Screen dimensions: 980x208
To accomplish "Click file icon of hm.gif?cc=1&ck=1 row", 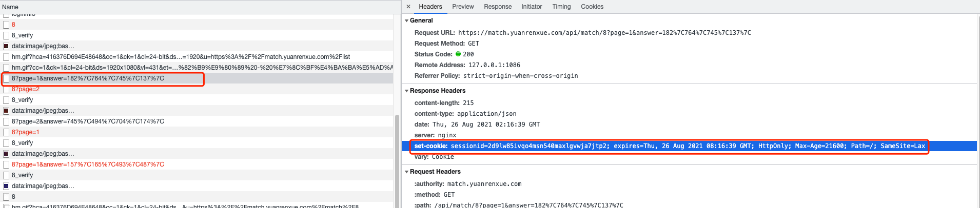I will (6, 68).
